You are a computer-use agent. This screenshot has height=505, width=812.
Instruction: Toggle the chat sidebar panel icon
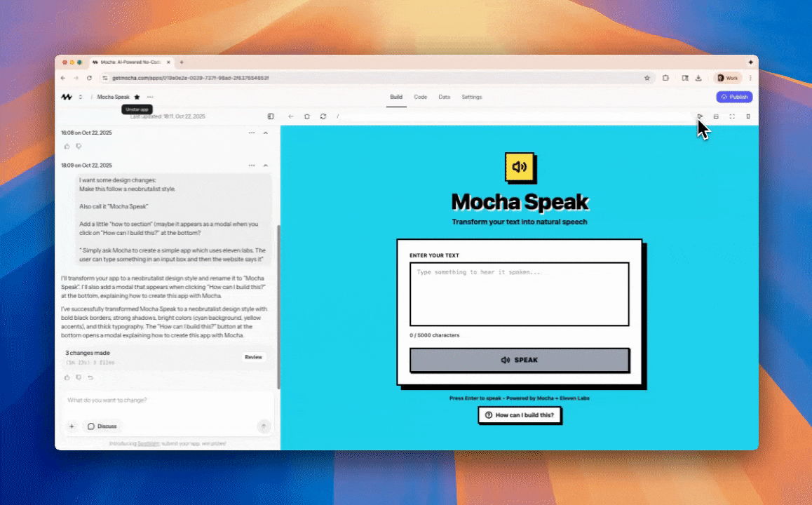click(x=271, y=116)
